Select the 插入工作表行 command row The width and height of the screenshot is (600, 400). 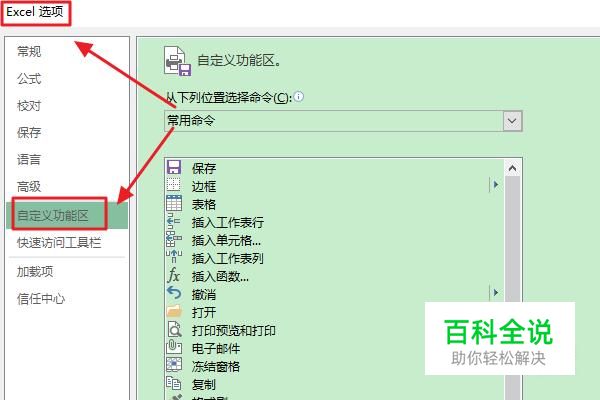click(334, 222)
